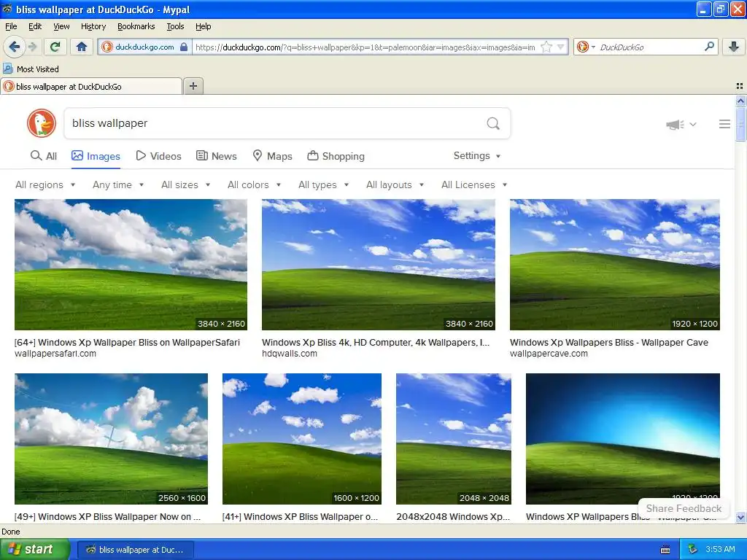Click the magnifier in browser search box
The width and height of the screenshot is (747, 560).
709,46
